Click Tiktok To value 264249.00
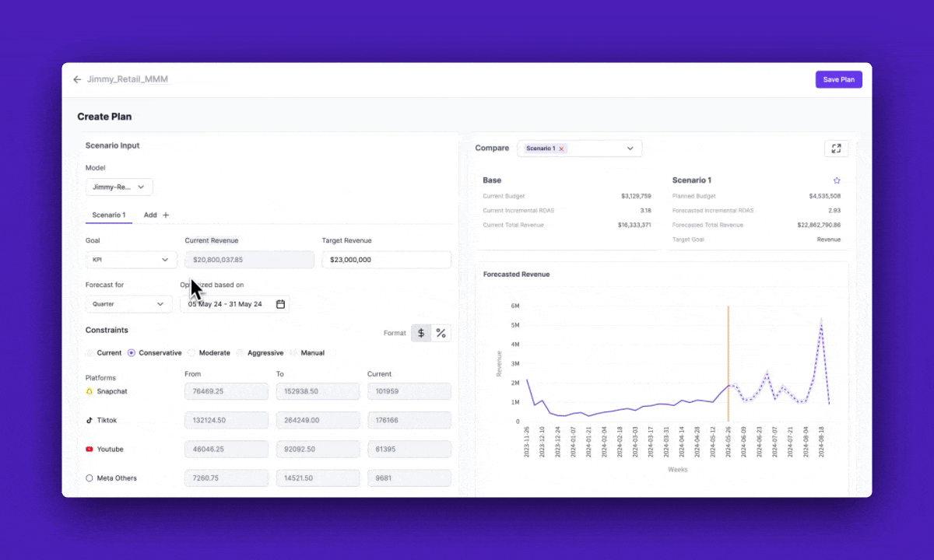 pyautogui.click(x=318, y=420)
